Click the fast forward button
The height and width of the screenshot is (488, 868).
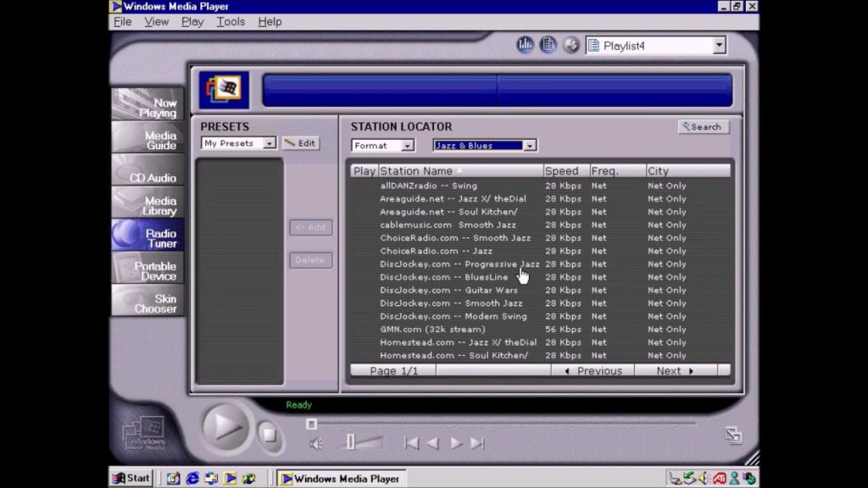tap(455, 443)
